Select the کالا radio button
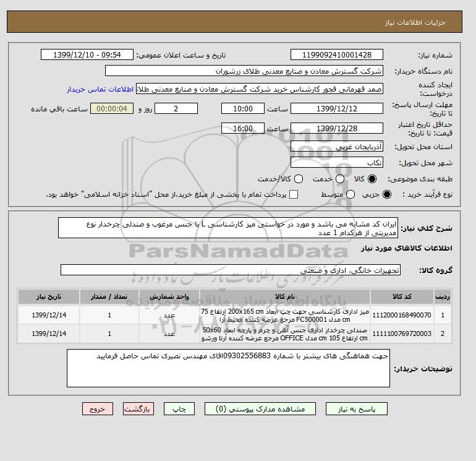This screenshot has height=461, width=476. pyautogui.click(x=372, y=179)
